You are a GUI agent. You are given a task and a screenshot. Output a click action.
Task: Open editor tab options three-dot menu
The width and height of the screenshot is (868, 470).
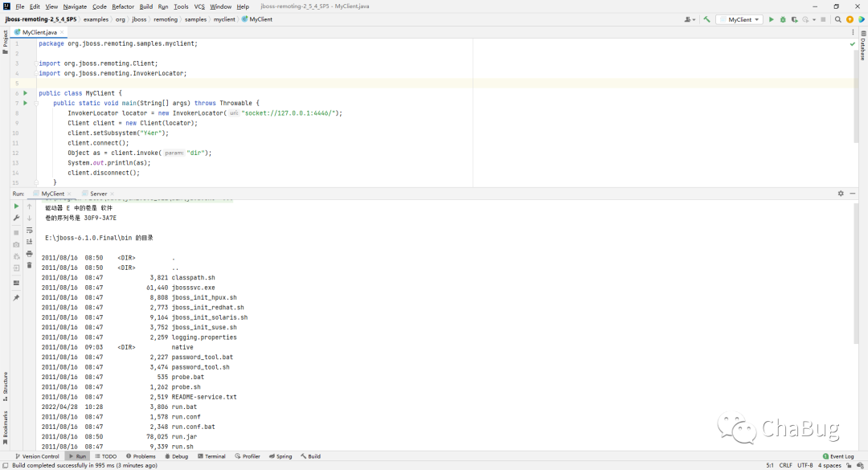click(853, 32)
